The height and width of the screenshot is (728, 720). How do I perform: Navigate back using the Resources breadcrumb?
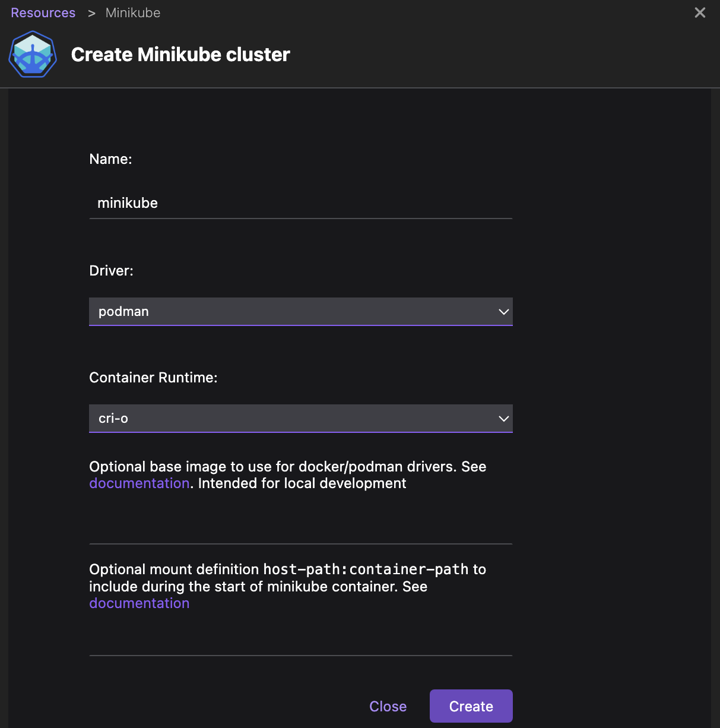(42, 12)
